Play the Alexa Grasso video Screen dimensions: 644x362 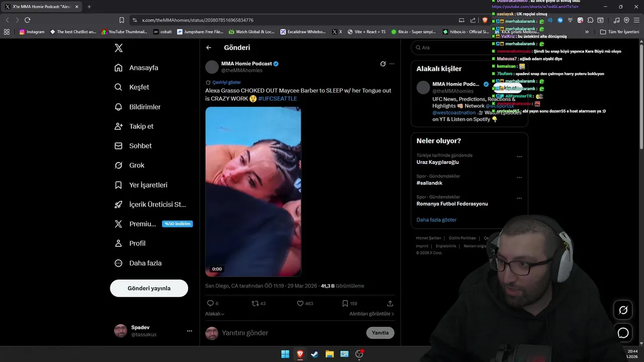(x=253, y=192)
